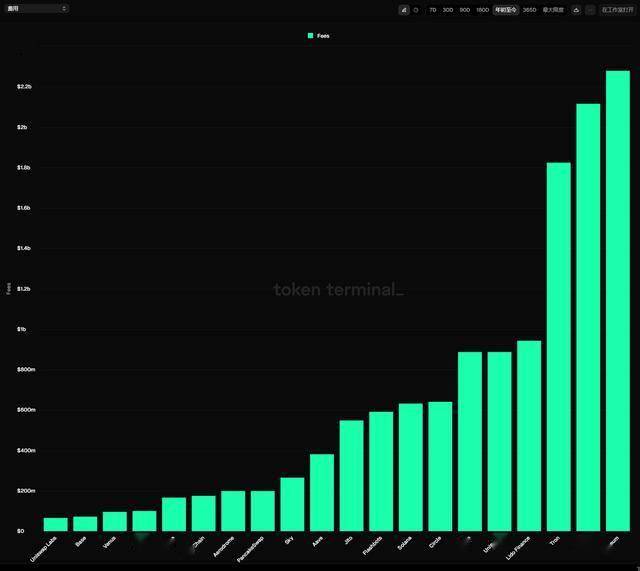The height and width of the screenshot is (571, 640).
Task: Click the cloud download icon
Action: [x=576, y=10]
